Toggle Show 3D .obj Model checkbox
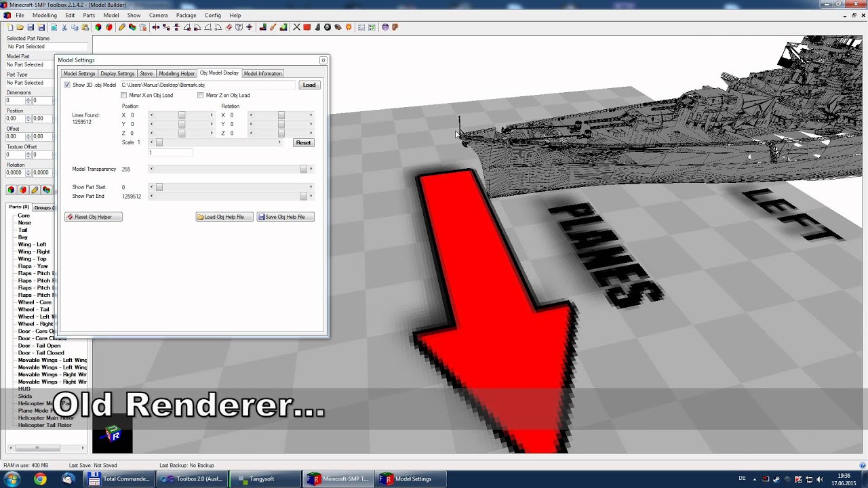The width and height of the screenshot is (868, 488). point(67,85)
